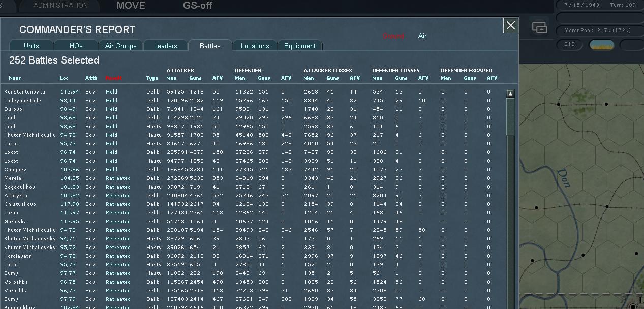Click the Motor Pool info bar
The image size is (644, 309).
(600, 30)
